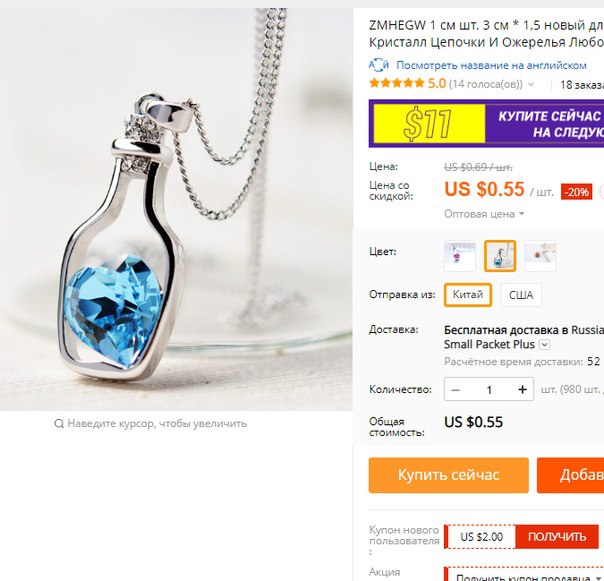
Task: Choose the orange pendant color thumbnail
Action: pos(540,256)
